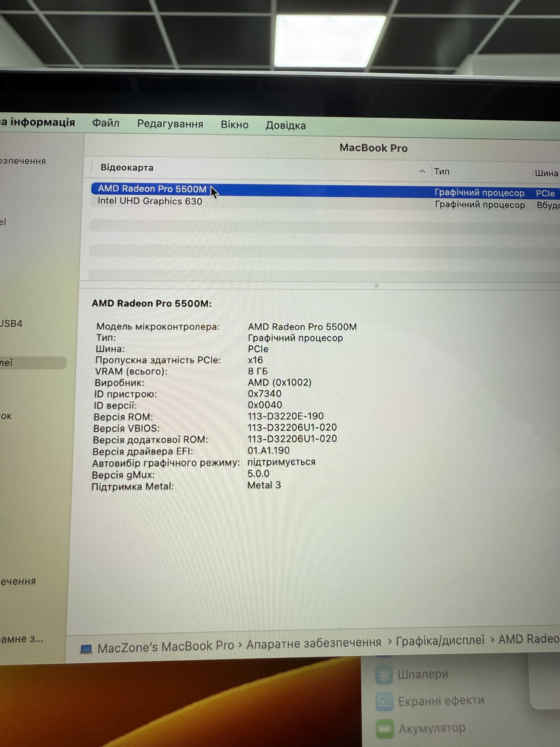
Task: Sort by the Відеокарта column header
Action: 127,167
